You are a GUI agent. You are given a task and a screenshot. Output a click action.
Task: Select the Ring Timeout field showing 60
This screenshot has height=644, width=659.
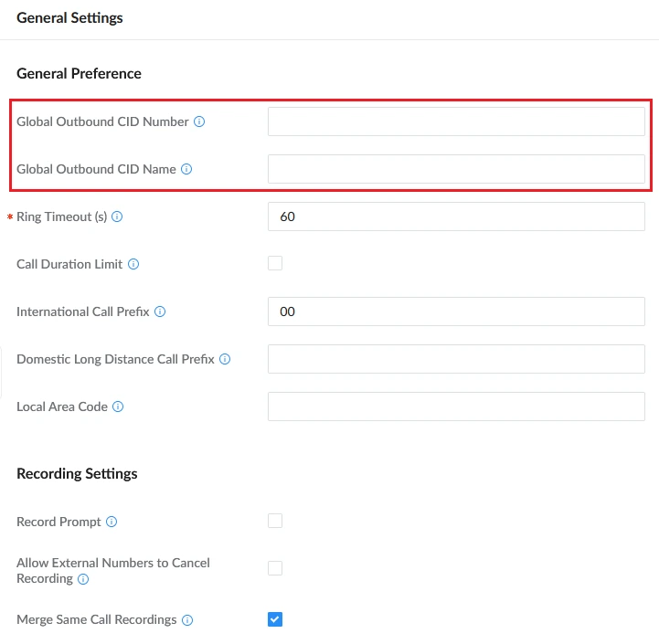click(456, 216)
